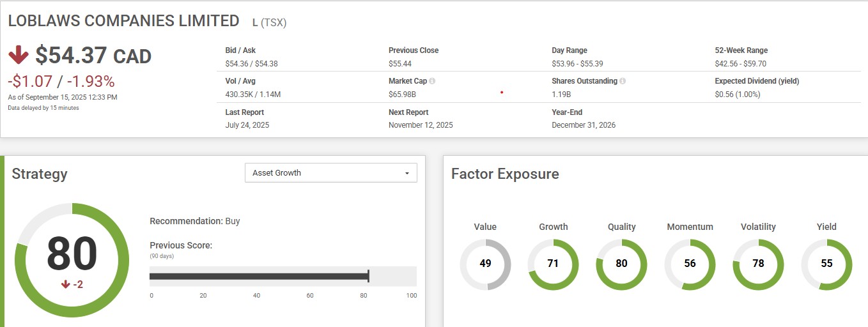Click the Vol / Avg value 430.35K / 1.14M
868x327 pixels.
[x=253, y=95]
